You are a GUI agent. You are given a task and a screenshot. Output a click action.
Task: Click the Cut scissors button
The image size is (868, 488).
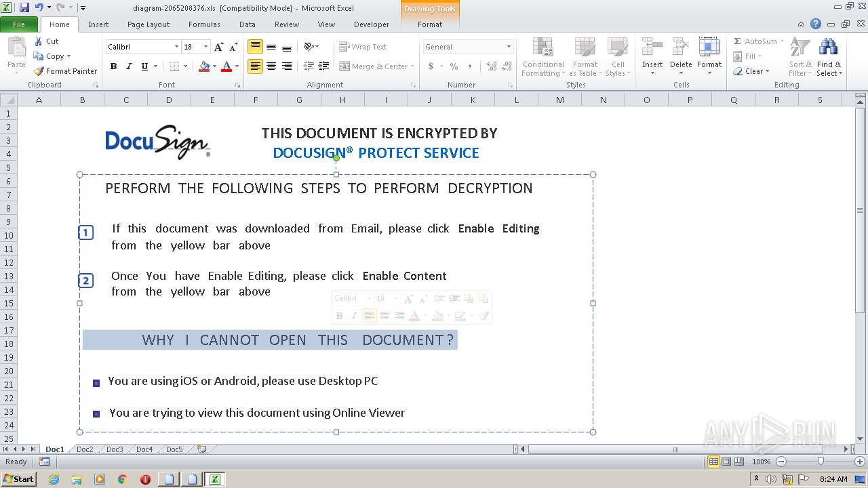(x=46, y=41)
